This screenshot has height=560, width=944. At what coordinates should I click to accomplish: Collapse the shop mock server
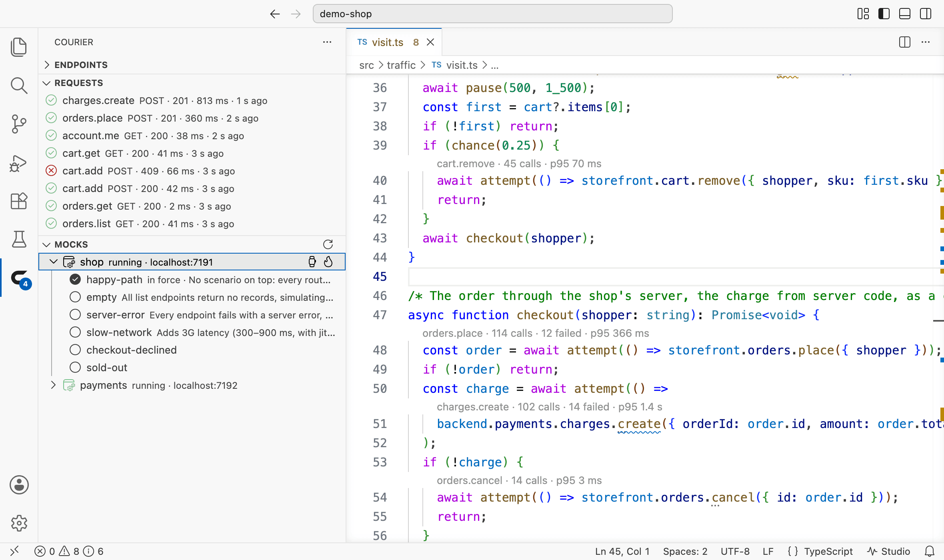click(53, 262)
